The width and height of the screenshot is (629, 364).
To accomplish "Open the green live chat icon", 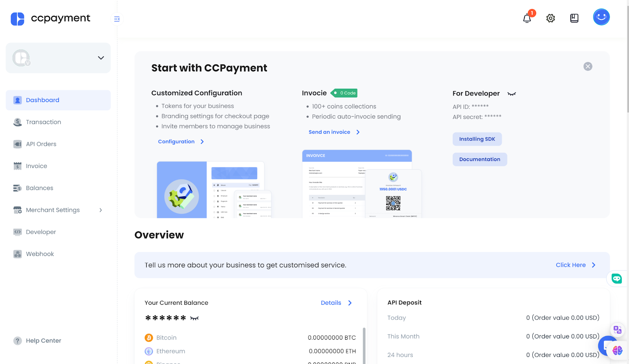I will pyautogui.click(x=617, y=279).
